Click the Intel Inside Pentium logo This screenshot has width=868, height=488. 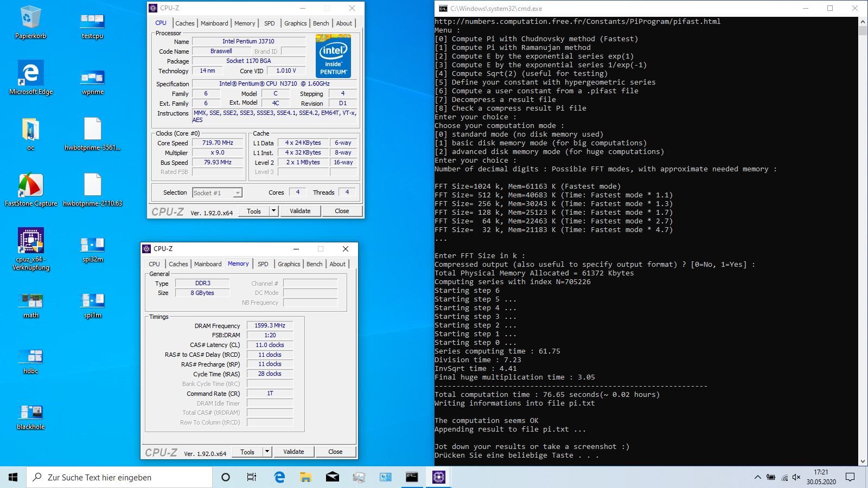click(333, 56)
